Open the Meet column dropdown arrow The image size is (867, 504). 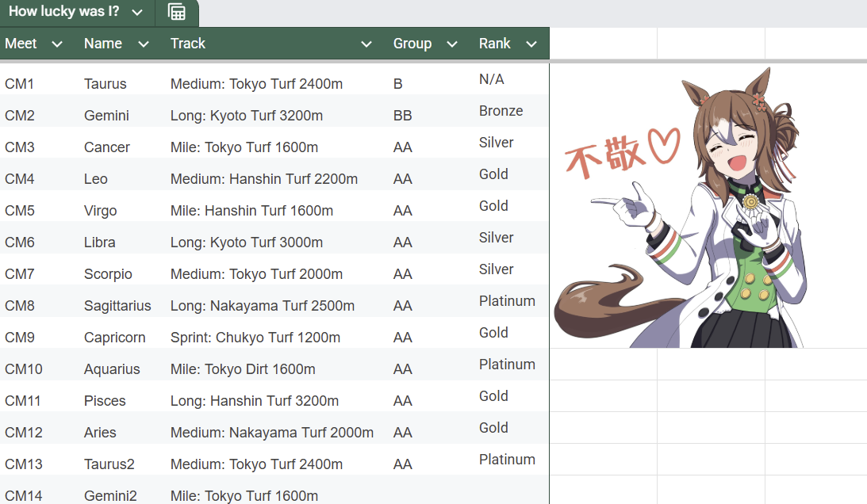pyautogui.click(x=57, y=44)
